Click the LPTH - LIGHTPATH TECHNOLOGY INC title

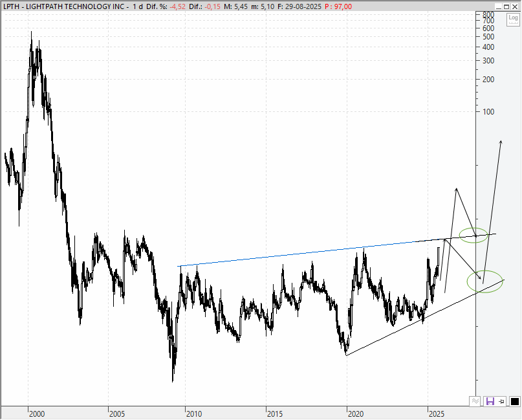(63, 6)
